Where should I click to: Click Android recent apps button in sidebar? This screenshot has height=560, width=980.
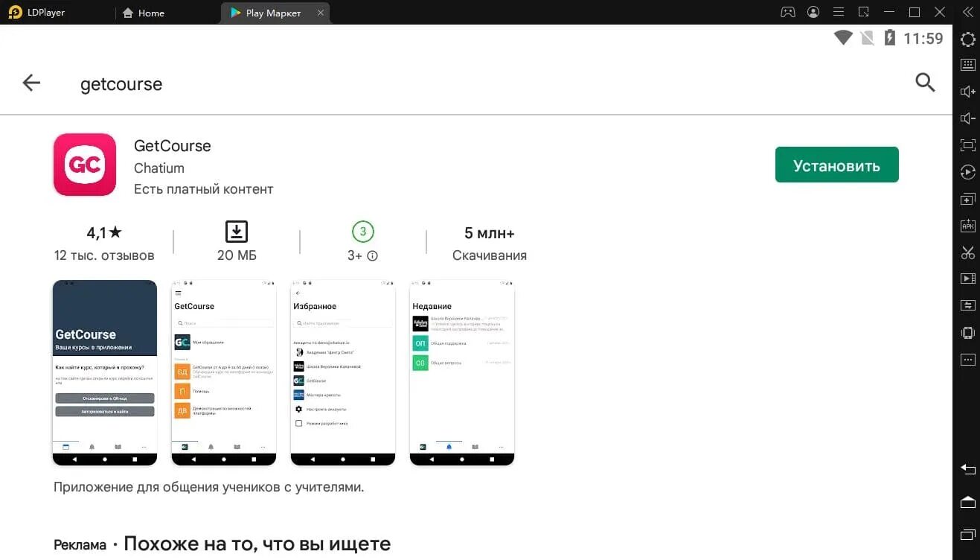tap(967, 535)
